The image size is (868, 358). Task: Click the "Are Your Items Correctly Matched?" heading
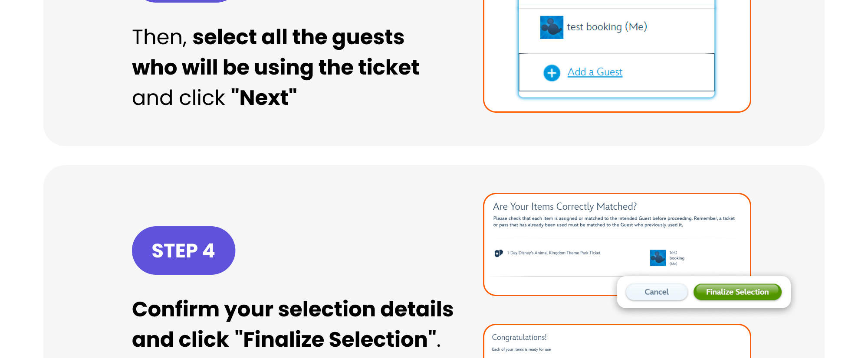[565, 207]
